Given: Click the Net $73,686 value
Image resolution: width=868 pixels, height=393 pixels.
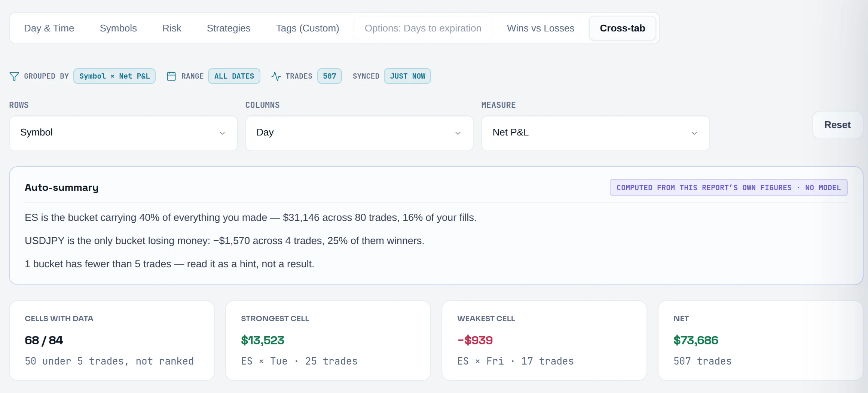Looking at the screenshot, I should [696, 340].
